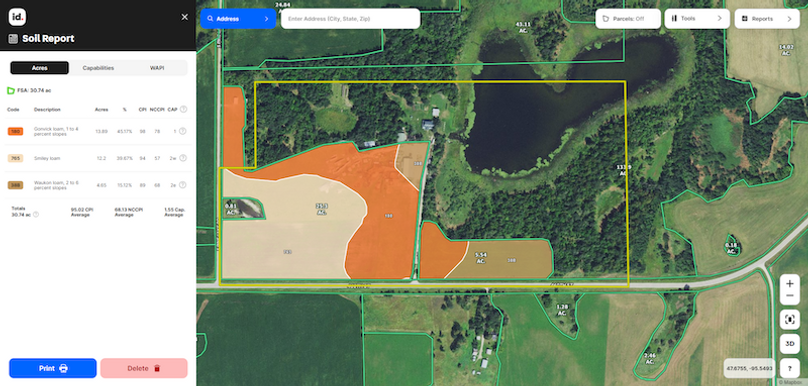The height and width of the screenshot is (386, 808).
Task: Click the 1.55 Cap. Average value
Action: (x=175, y=212)
